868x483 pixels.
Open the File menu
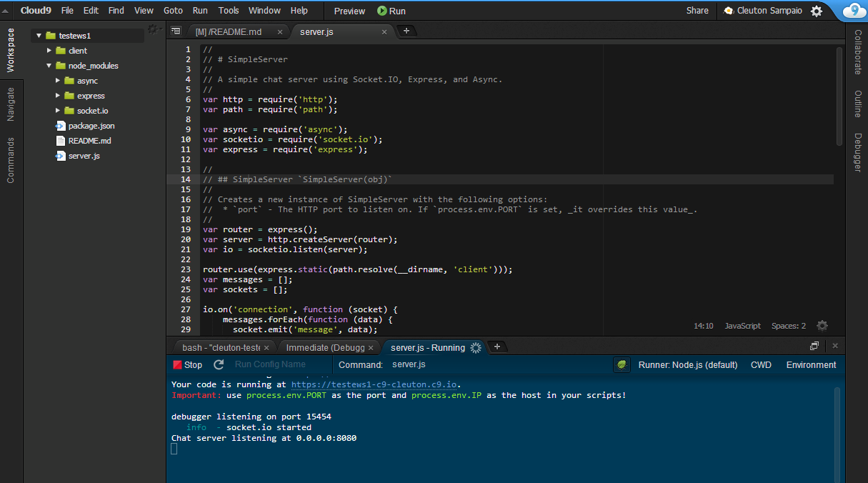click(67, 11)
